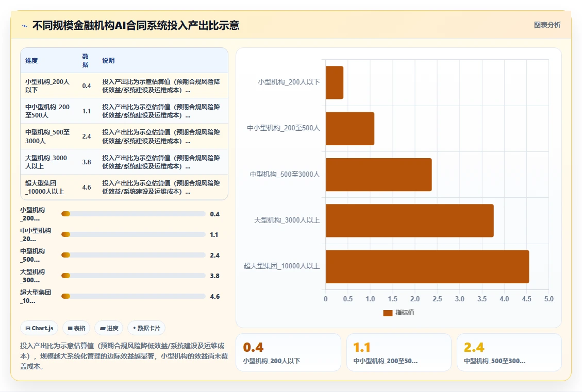Image resolution: width=582 pixels, height=392 pixels.
Task: Click the 图表分析 label in header
Action: coord(547,25)
